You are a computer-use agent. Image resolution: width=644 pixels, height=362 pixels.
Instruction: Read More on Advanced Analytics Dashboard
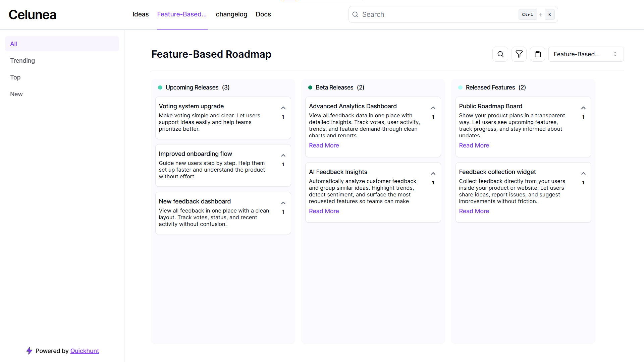pyautogui.click(x=324, y=145)
